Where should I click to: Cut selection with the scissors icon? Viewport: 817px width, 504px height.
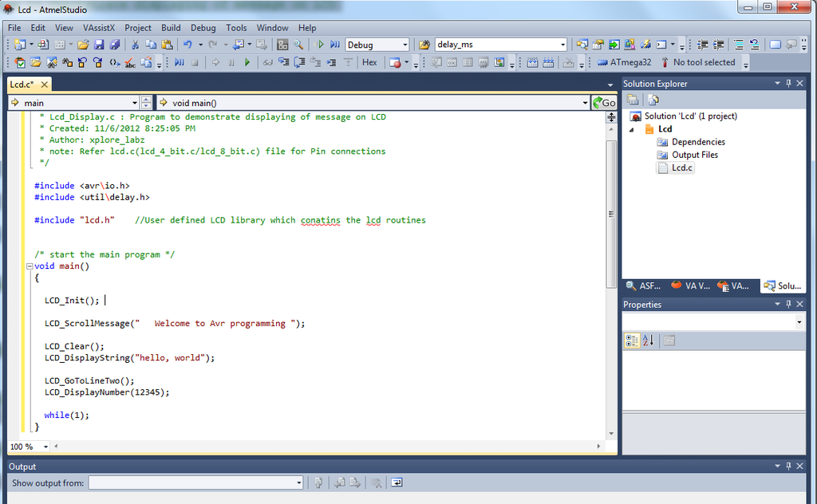(135, 45)
